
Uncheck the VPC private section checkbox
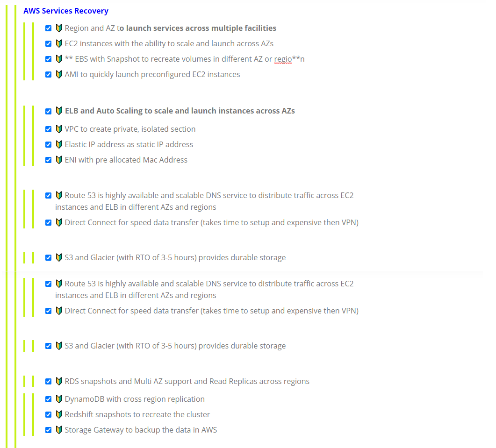click(49, 129)
